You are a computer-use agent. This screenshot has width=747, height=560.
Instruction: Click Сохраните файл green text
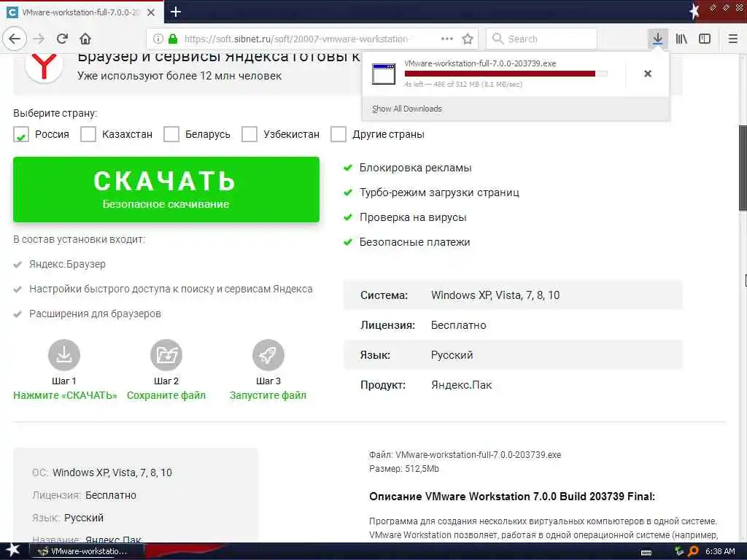click(x=166, y=395)
